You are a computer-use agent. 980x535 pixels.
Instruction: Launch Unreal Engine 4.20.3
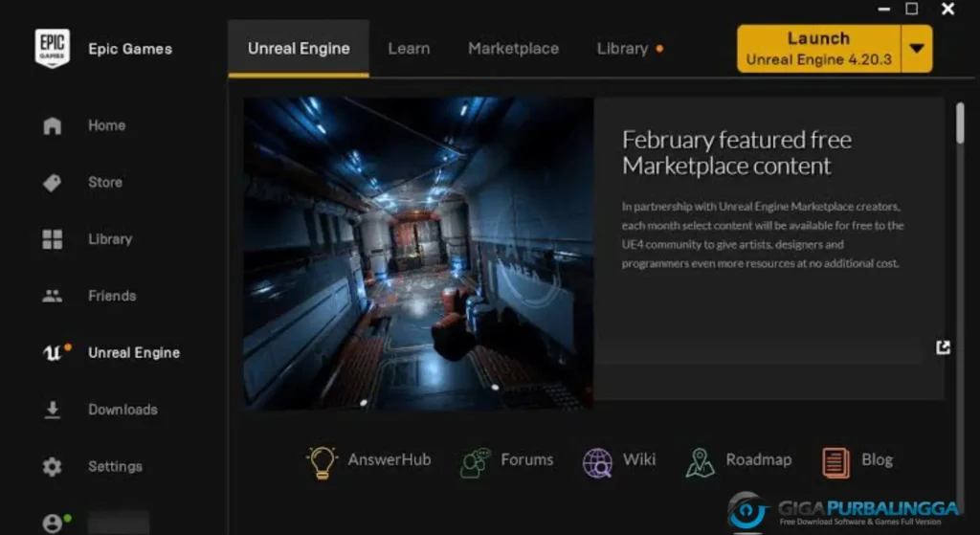click(819, 49)
